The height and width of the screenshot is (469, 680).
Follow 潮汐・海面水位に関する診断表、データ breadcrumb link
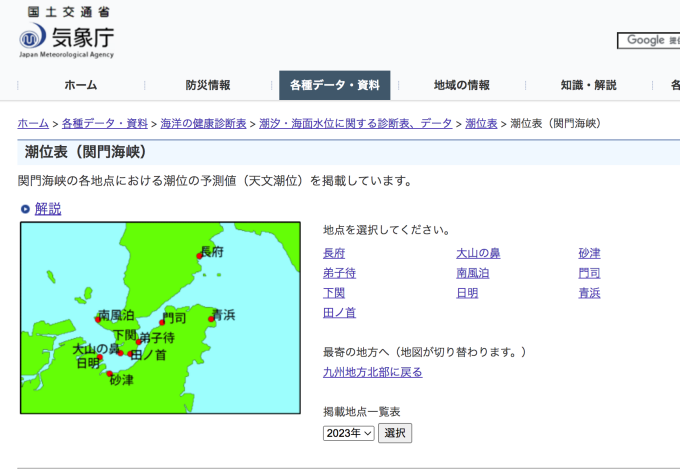356,124
